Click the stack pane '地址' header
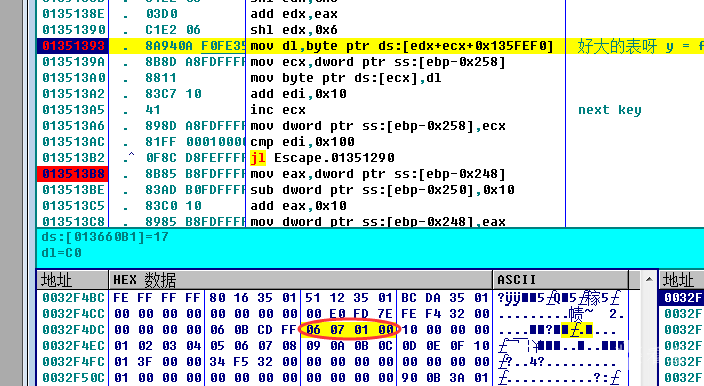This screenshot has width=704, height=386. 681,280
